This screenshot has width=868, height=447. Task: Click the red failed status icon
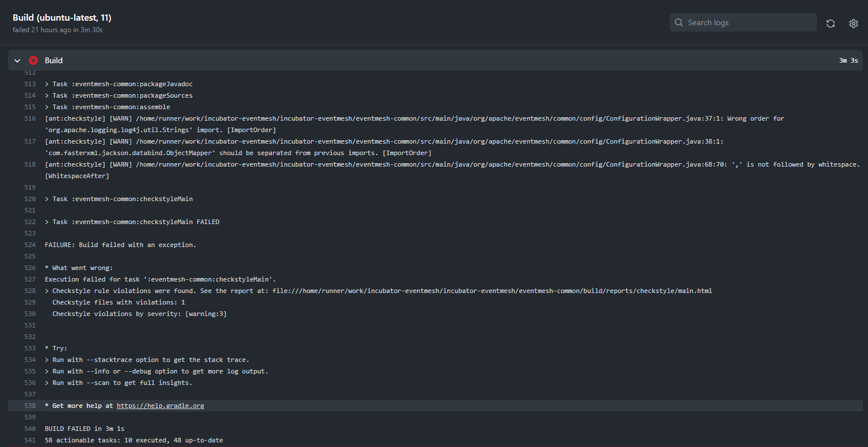[x=33, y=60]
